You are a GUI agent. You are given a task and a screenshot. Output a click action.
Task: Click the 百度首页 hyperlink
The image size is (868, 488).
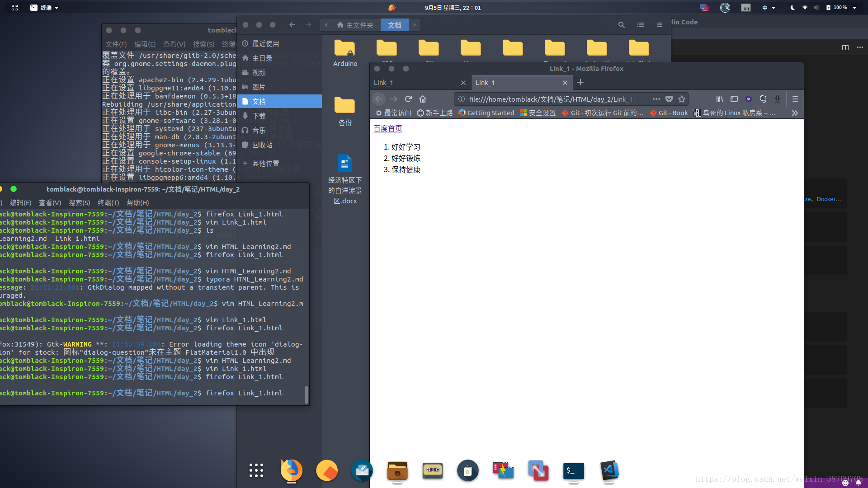coord(388,129)
